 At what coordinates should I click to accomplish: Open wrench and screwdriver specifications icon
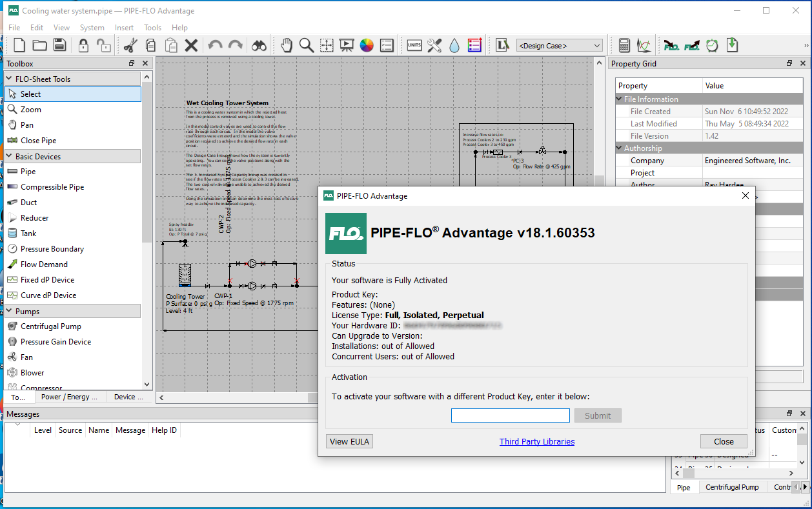434,45
